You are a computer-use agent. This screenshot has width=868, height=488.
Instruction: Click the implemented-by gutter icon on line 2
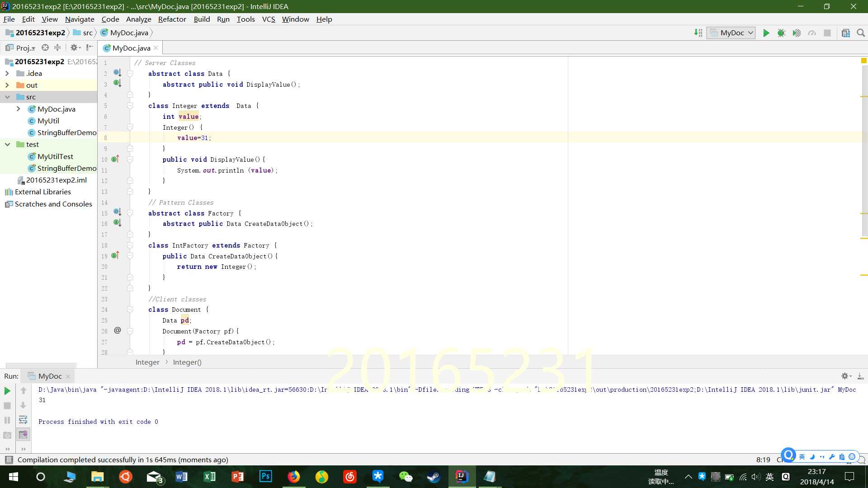pyautogui.click(x=117, y=73)
